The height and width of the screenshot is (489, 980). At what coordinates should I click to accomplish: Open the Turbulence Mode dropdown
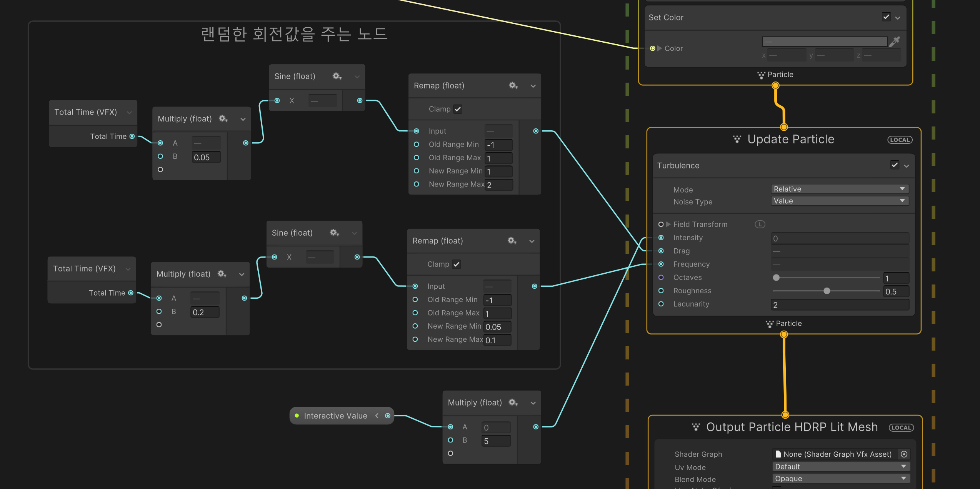tap(840, 189)
